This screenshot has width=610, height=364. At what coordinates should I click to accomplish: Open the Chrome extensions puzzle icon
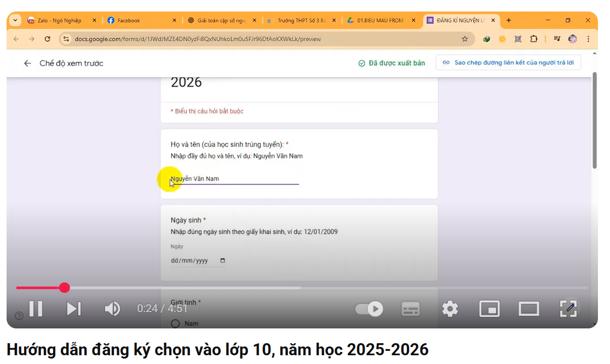point(534,39)
